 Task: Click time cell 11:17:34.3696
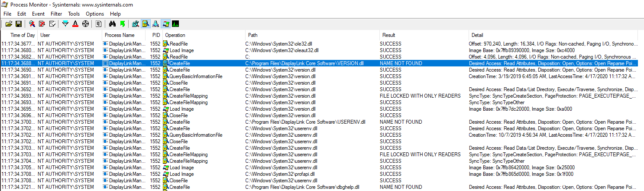[x=19, y=115]
